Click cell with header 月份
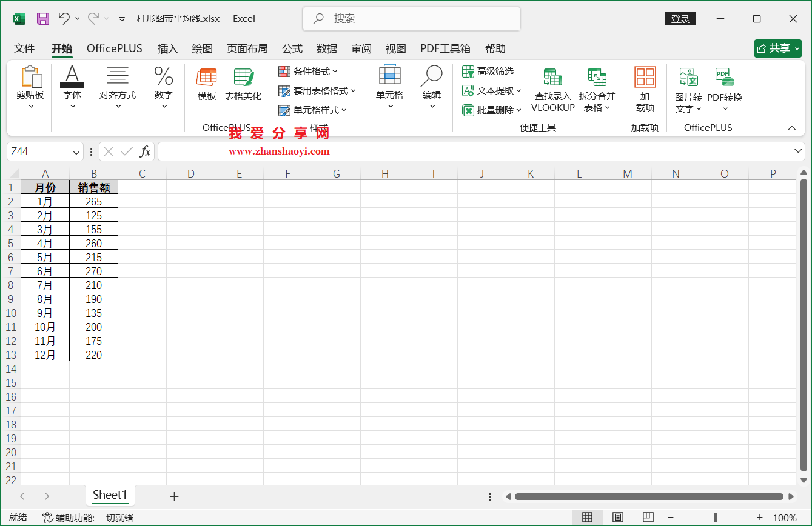 tap(45, 188)
